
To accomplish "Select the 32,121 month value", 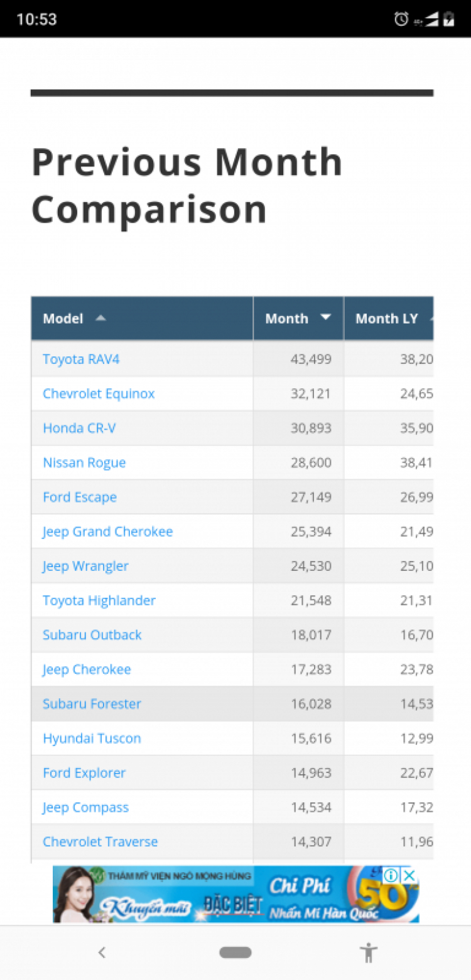I will click(311, 393).
